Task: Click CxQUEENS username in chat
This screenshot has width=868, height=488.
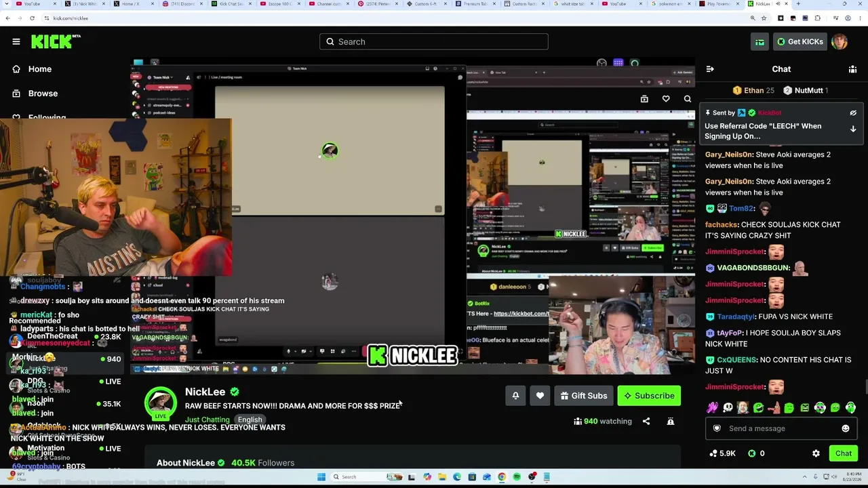Action: pos(736,360)
